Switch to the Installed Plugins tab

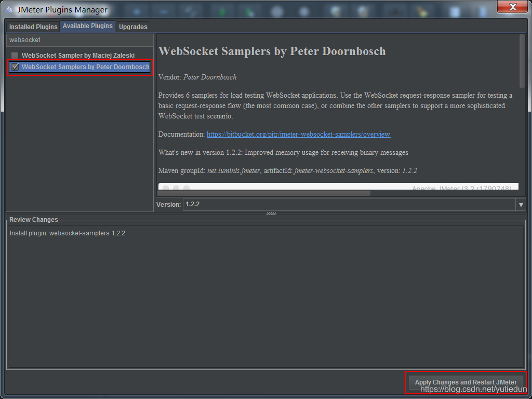(x=32, y=26)
